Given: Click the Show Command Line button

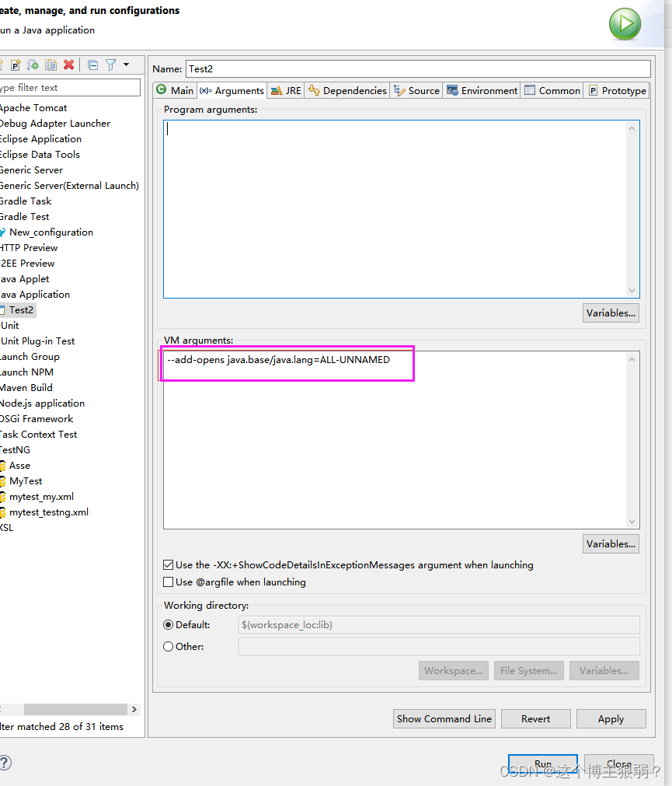Looking at the screenshot, I should [444, 718].
